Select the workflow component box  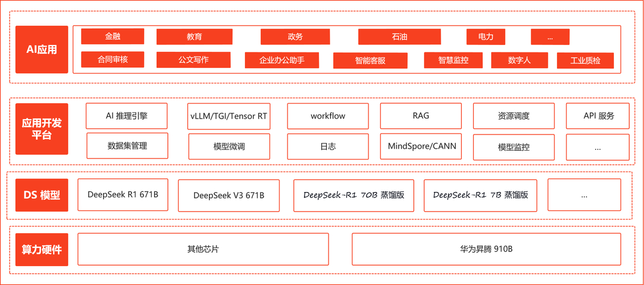coord(327,116)
